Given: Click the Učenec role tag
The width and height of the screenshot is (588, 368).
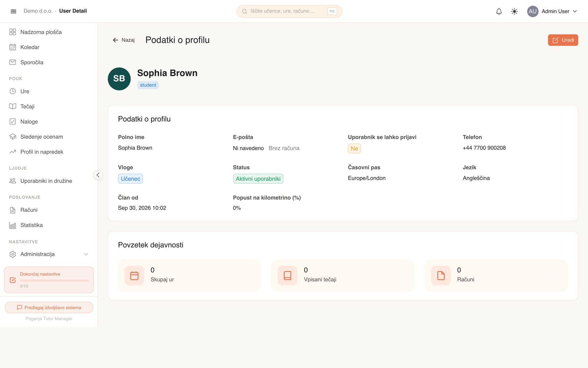Looking at the screenshot, I should pyautogui.click(x=131, y=179).
